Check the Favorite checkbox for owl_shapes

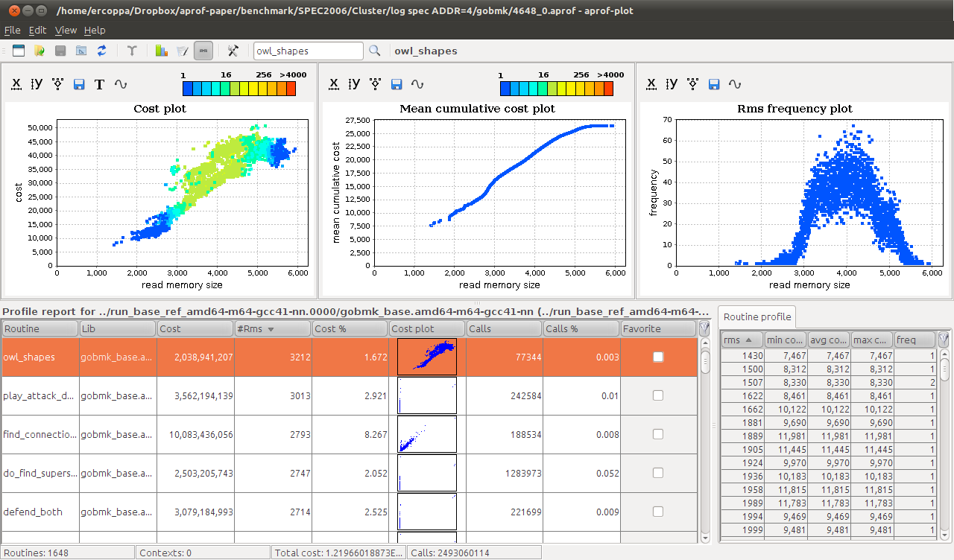(x=658, y=357)
